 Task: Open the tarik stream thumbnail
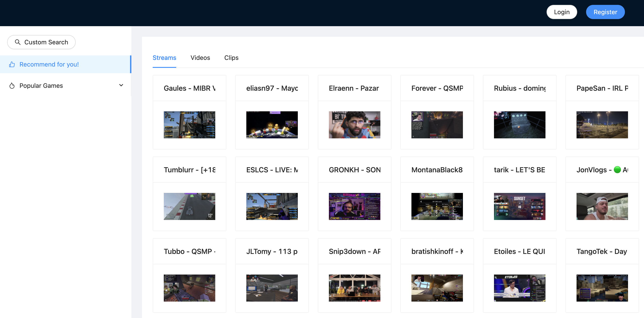click(520, 206)
